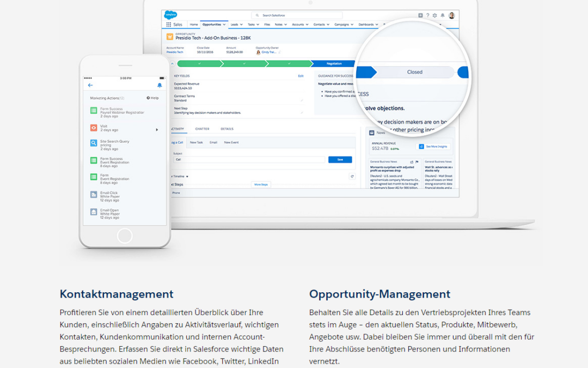Click the blue Save button
The image size is (588, 368).
[x=340, y=160]
